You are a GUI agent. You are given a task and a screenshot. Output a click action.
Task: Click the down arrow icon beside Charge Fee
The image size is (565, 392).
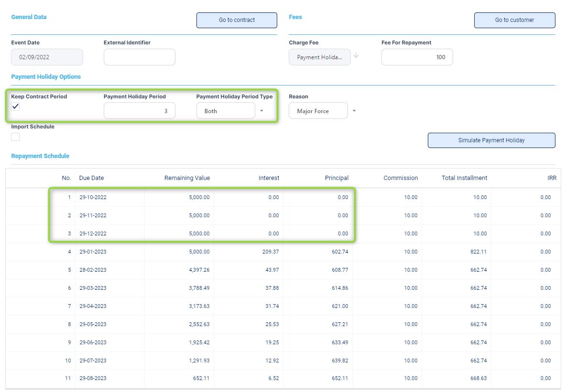pos(356,56)
